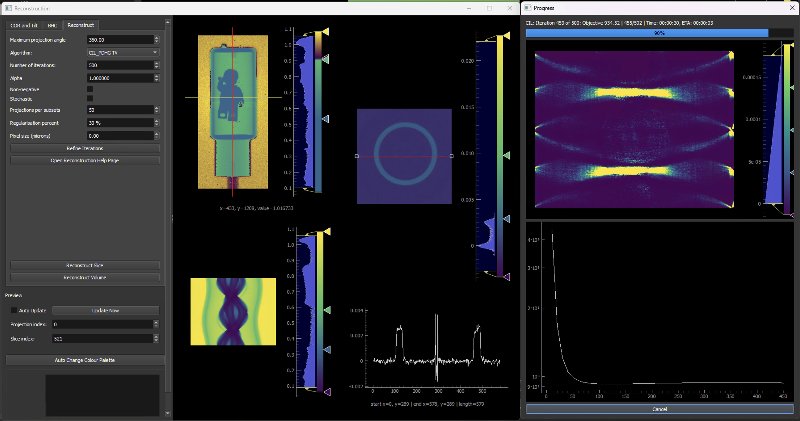Screen dimensions: 800x421
Task: Click the stepper arrows of Slice index
Action: click(156, 338)
